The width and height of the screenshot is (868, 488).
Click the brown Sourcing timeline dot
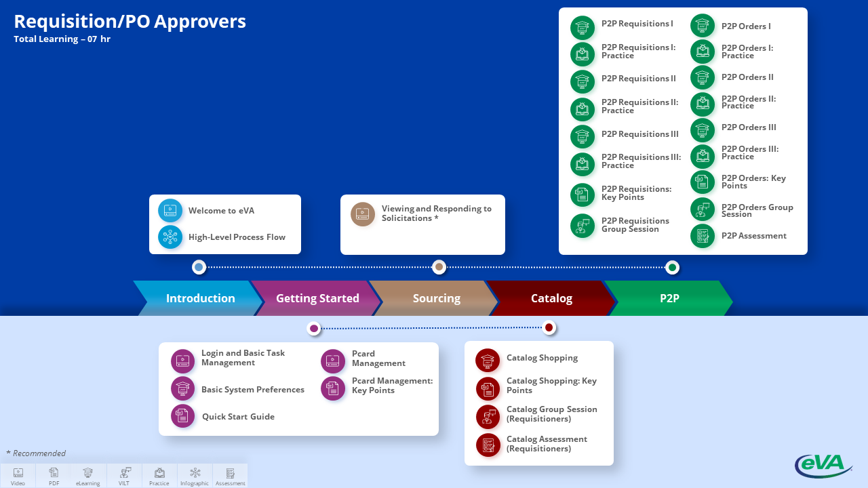click(439, 267)
